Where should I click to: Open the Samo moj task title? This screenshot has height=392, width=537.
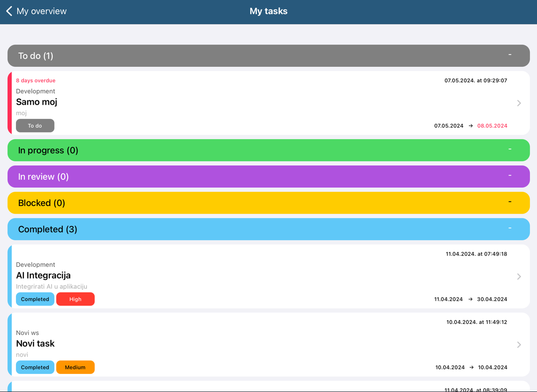pos(37,102)
